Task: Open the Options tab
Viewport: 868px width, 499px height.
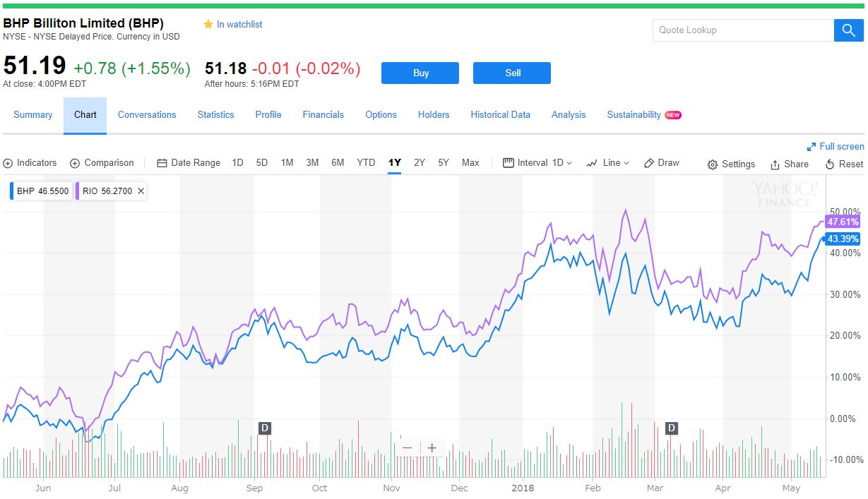Action: [381, 115]
